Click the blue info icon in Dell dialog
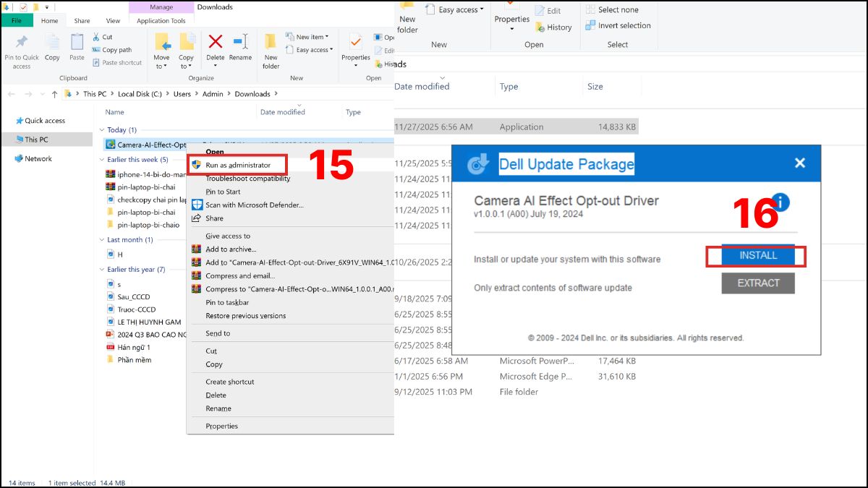The width and height of the screenshot is (868, 488). point(780,202)
